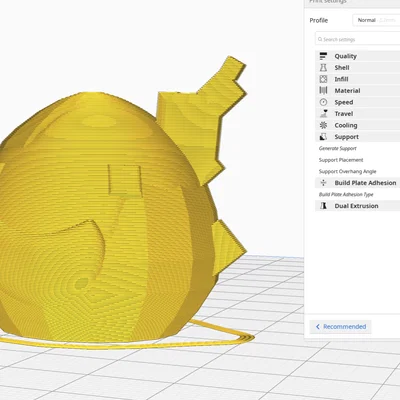Click the Support category icon
The height and width of the screenshot is (400, 400).
[323, 137]
